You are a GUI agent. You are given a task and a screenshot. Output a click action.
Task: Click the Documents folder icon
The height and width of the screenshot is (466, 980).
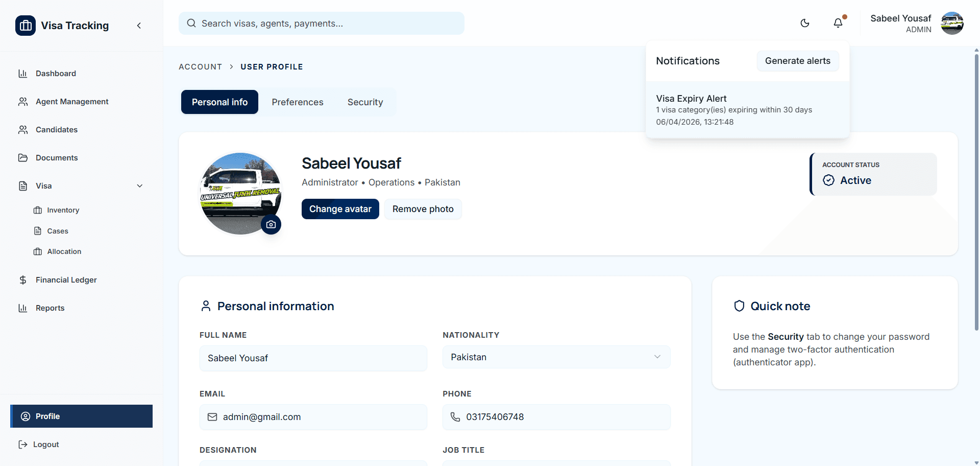point(23,158)
